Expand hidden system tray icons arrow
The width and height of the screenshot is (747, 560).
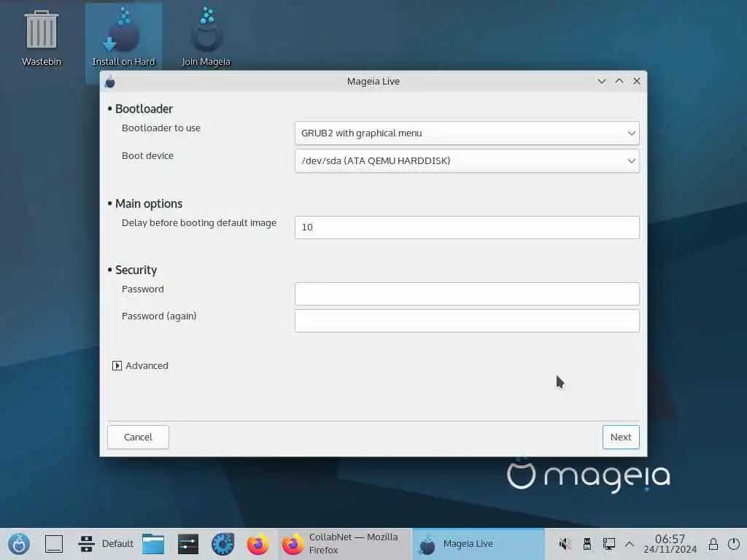[x=630, y=544]
